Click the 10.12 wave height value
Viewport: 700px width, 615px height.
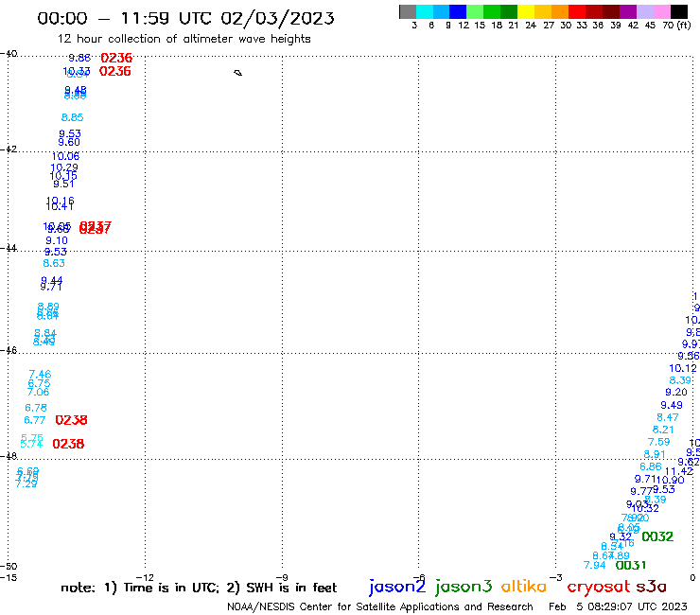point(683,368)
